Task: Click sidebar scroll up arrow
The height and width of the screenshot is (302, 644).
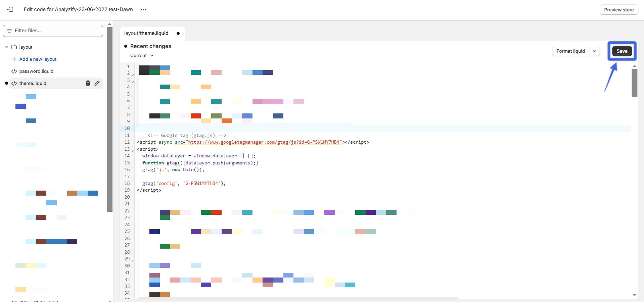Action: [109, 24]
